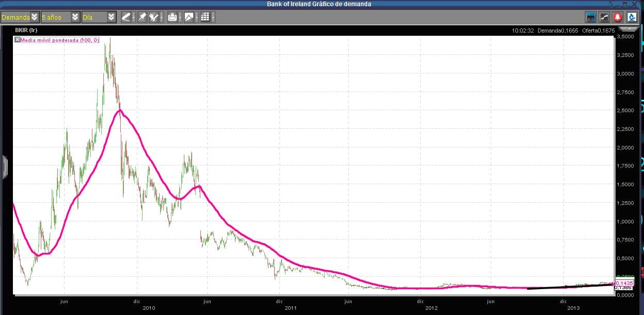
Task: Close the Bank of Ireland chart window
Action: (x=634, y=4)
